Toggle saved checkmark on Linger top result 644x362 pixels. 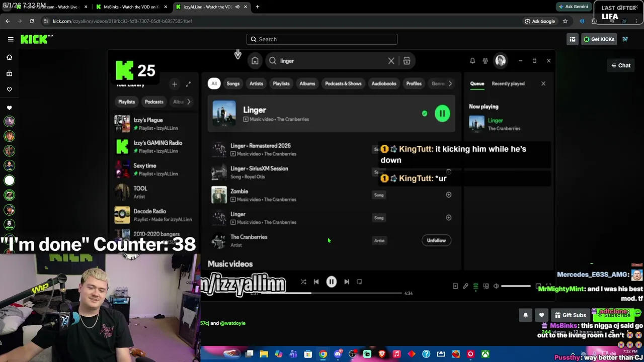pyautogui.click(x=425, y=114)
